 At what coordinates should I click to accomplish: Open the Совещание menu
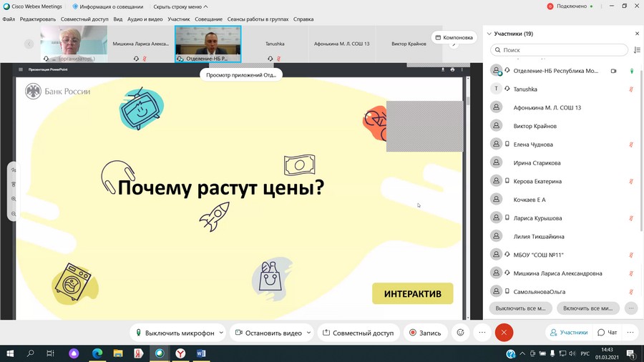pyautogui.click(x=208, y=19)
